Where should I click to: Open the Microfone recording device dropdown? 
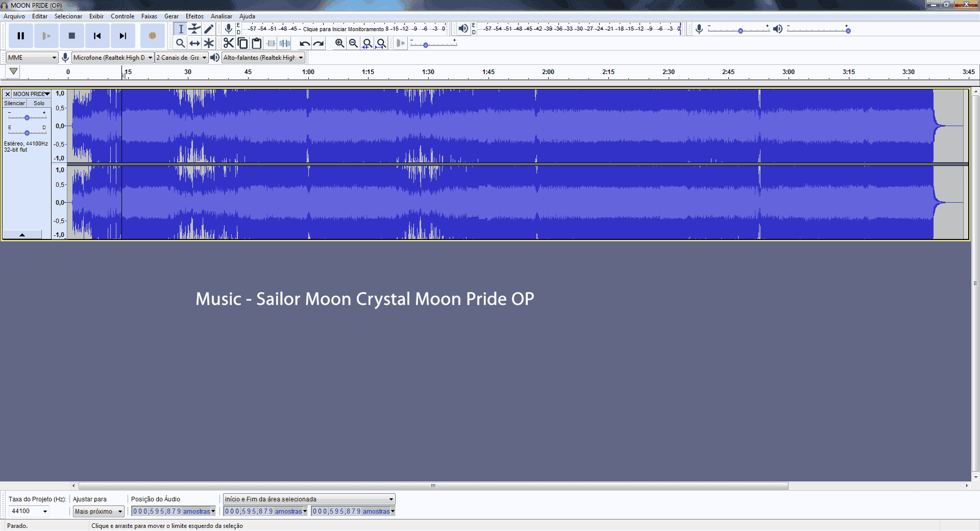point(113,58)
